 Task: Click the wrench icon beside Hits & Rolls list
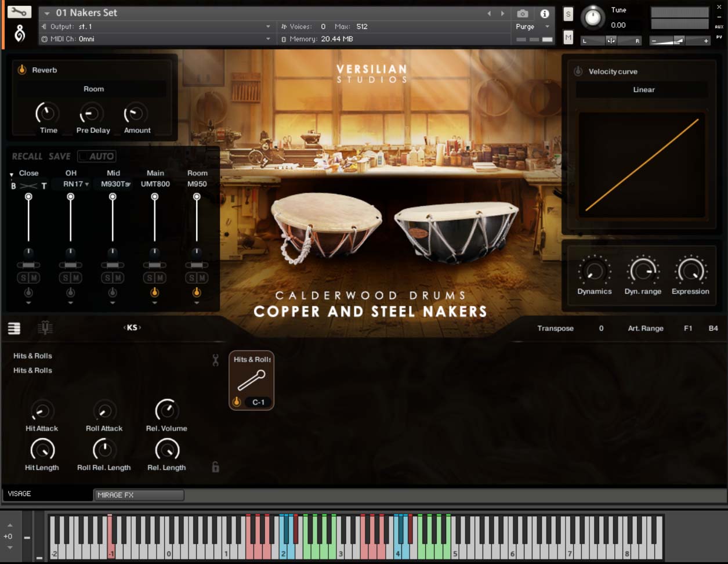216,360
